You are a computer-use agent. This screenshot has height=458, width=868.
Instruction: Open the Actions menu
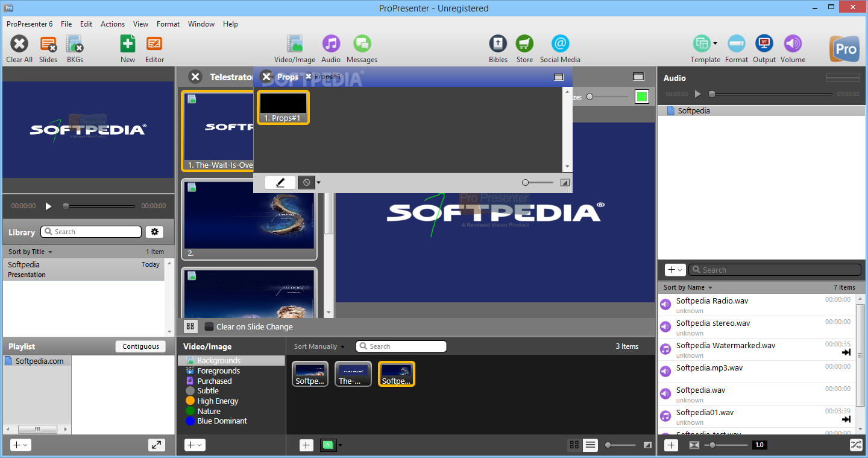[x=113, y=24]
